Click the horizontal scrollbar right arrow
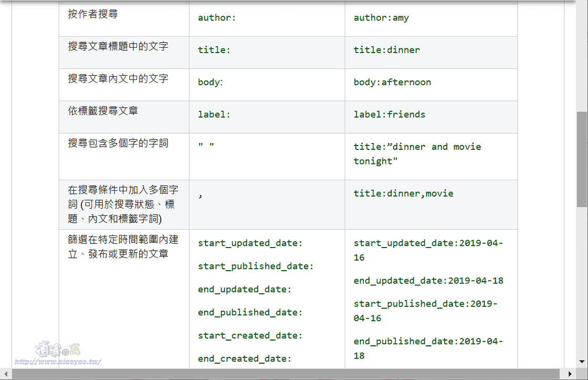Image resolution: width=588 pixels, height=380 pixels. pos(570,374)
